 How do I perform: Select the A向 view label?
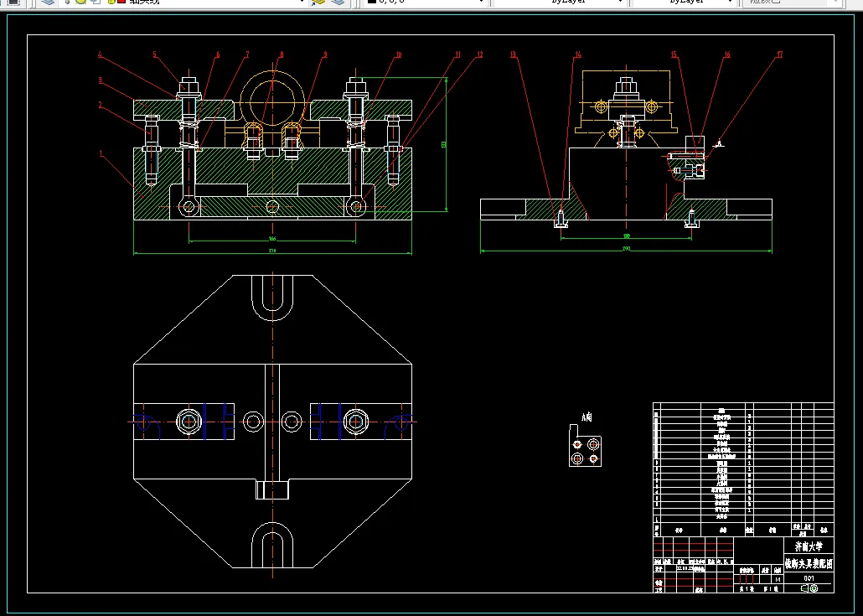[x=587, y=417]
